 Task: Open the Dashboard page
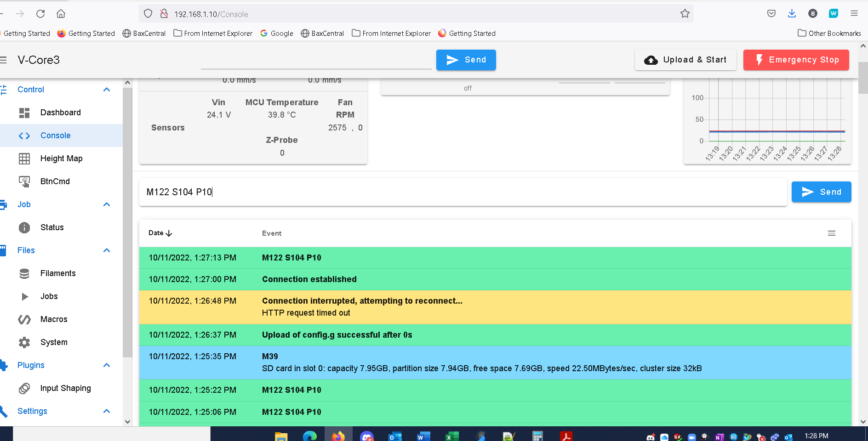(x=61, y=113)
